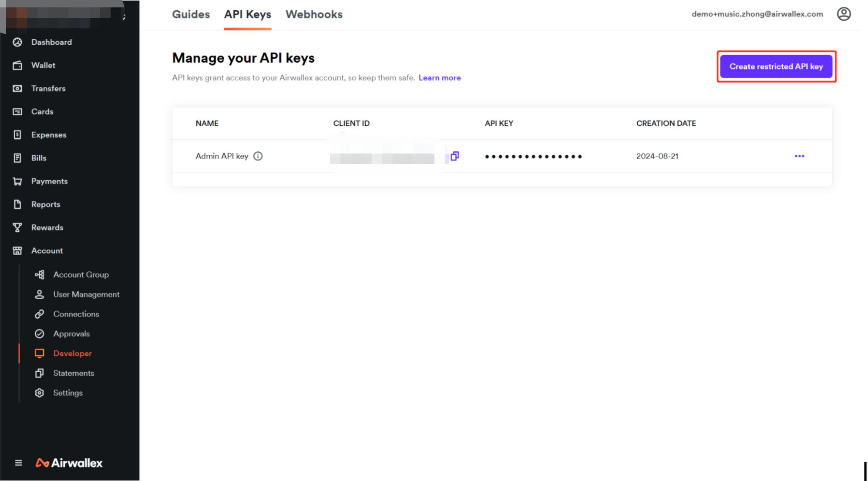Viewport: 868px width, 481px height.
Task: Open User Management submenu item
Action: tap(86, 294)
